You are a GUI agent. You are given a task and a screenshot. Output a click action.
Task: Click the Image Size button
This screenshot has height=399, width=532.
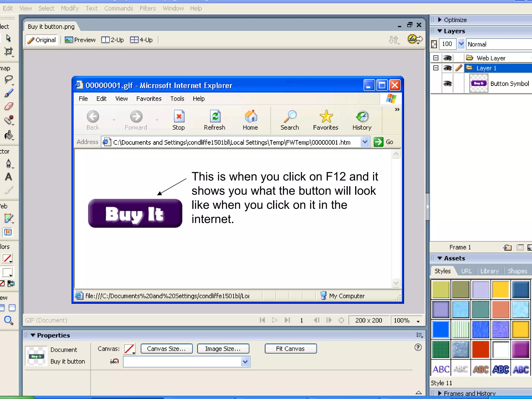tap(223, 349)
